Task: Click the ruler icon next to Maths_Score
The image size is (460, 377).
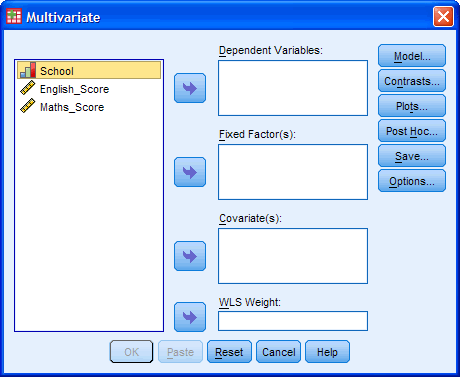Action: [x=28, y=106]
